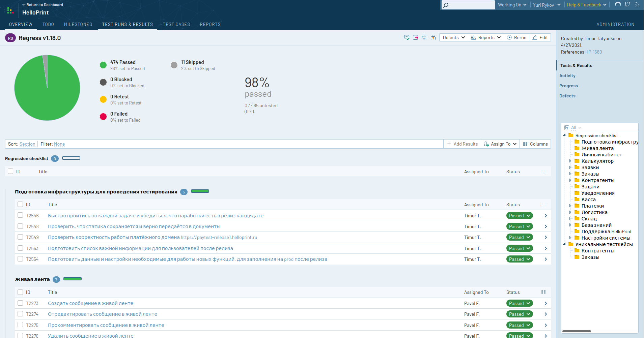Image resolution: width=644 pixels, height=338 pixels.
Task: Tick the checkbox for test T2273
Action: pyautogui.click(x=20, y=303)
